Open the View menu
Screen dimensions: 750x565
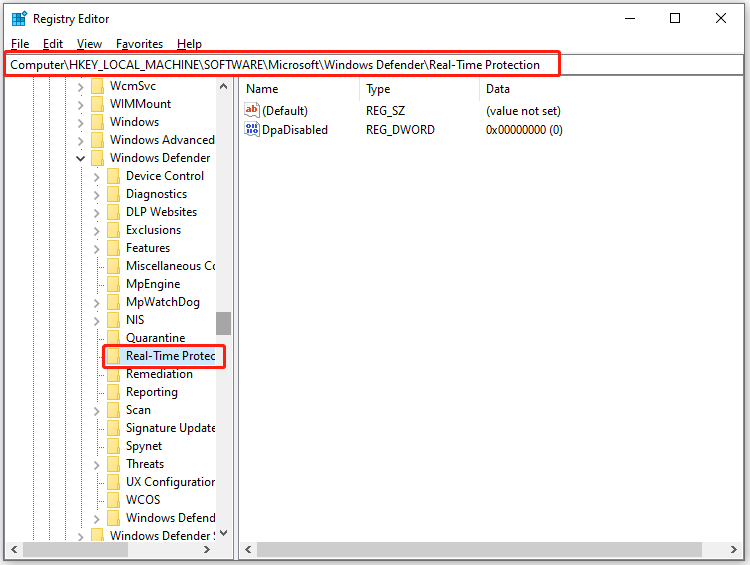pos(89,44)
